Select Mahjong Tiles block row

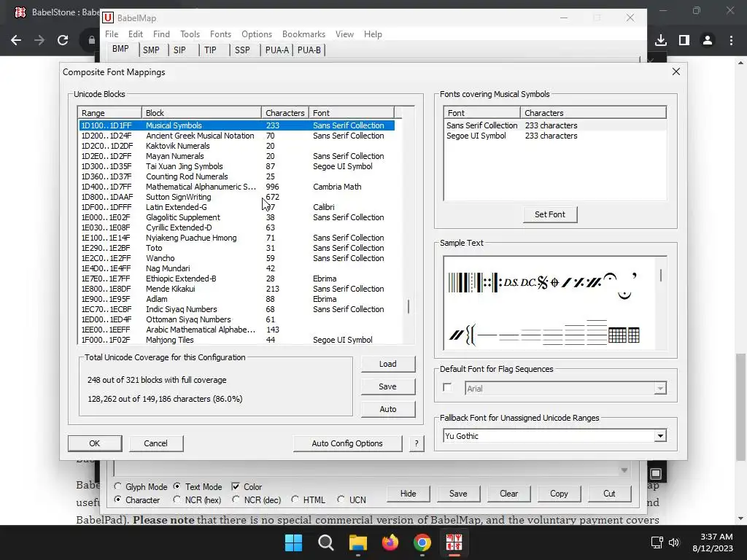(x=237, y=340)
